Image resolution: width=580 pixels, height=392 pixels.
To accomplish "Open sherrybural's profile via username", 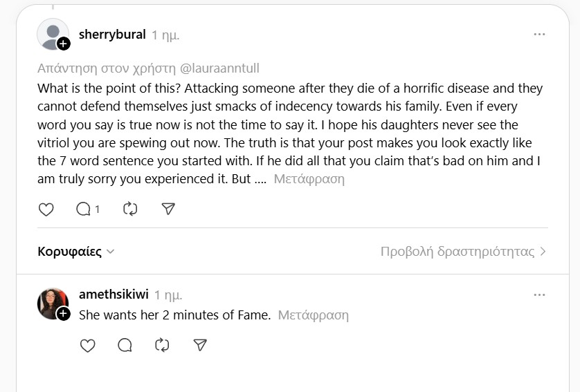I will tap(112, 33).
